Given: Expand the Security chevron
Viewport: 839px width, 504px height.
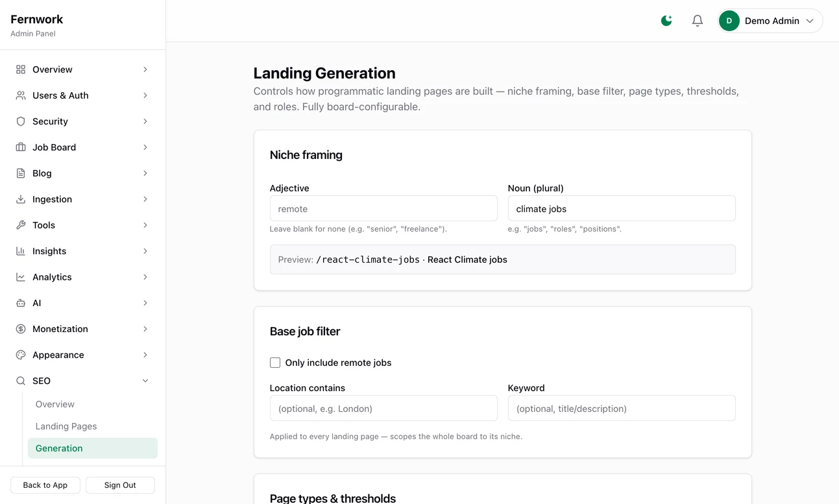Looking at the screenshot, I should point(145,121).
